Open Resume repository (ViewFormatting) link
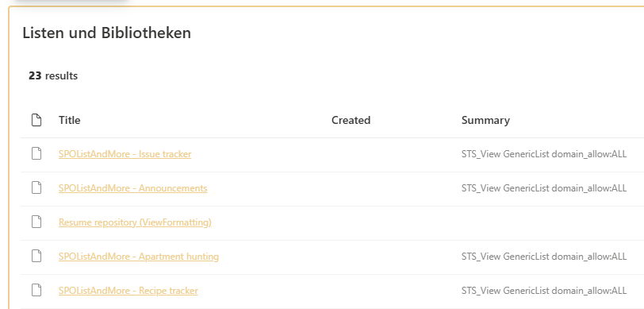Image resolution: width=644 pixels, height=309 pixels. (x=135, y=222)
